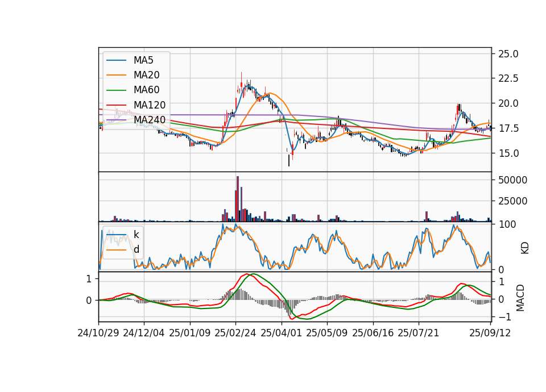Click the red MA120 legend line swatch
Image resolution: width=546 pixels, height=392 pixels.
point(116,105)
